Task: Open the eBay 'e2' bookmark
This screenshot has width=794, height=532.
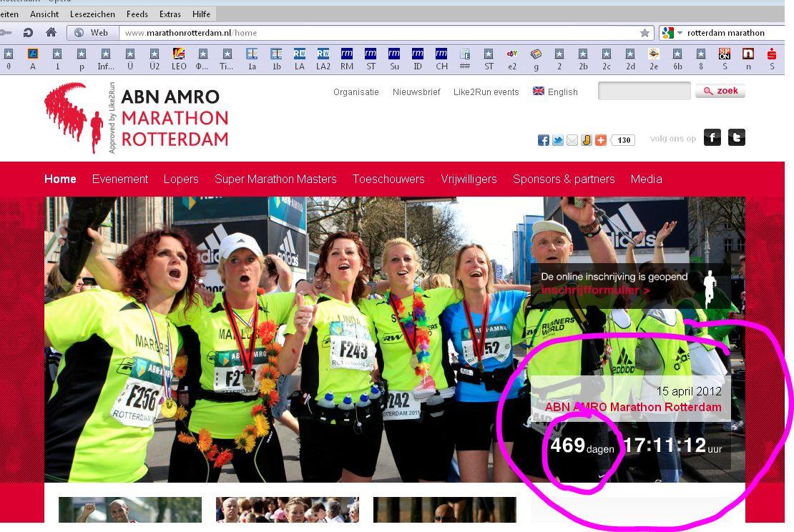Action: tap(512, 59)
